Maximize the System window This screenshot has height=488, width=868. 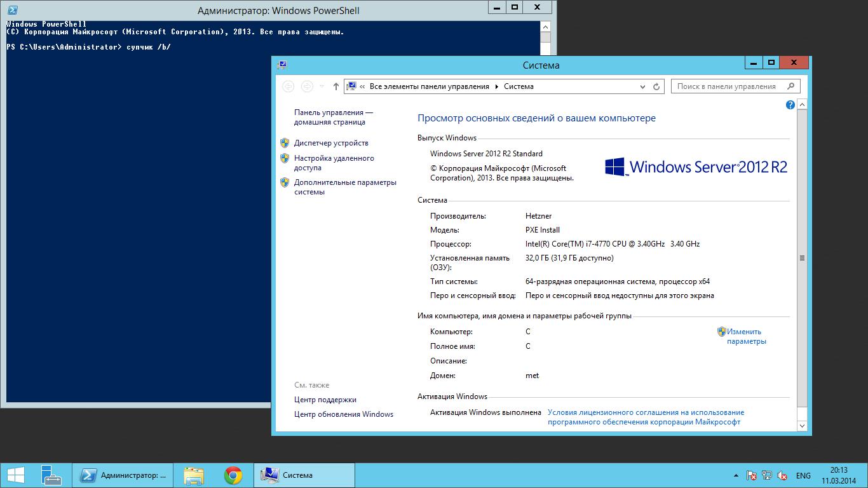tap(771, 62)
